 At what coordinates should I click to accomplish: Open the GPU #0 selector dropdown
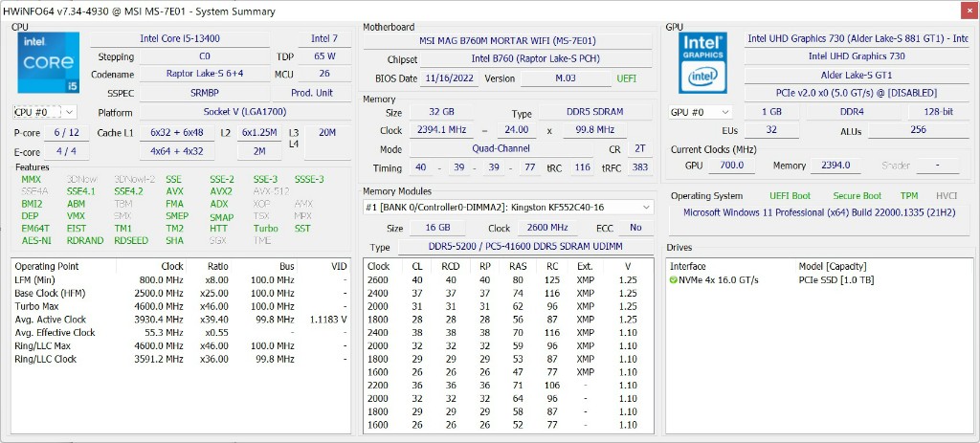point(701,112)
